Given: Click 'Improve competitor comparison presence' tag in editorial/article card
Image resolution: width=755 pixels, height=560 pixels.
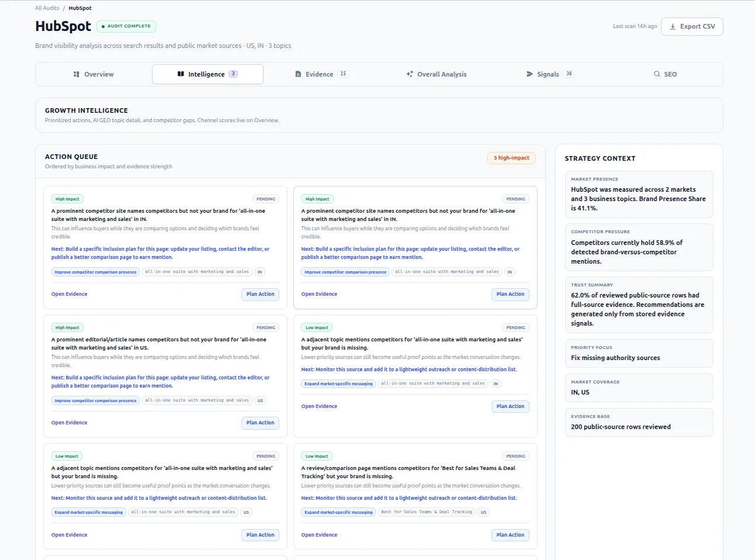Looking at the screenshot, I should pos(95,400).
